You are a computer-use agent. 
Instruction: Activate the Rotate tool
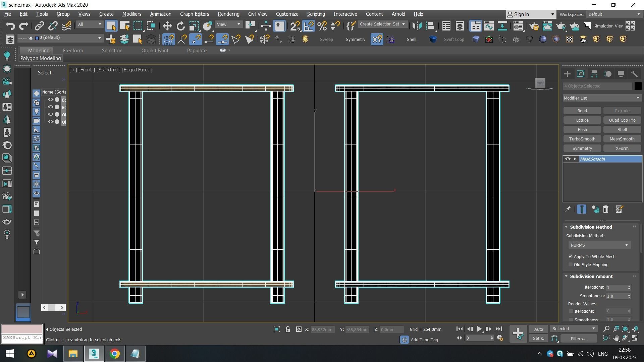click(180, 26)
